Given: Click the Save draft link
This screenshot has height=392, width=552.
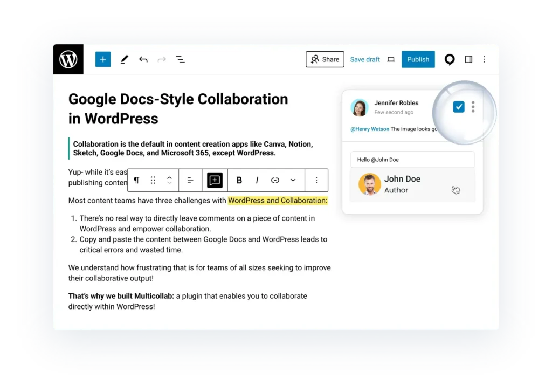Looking at the screenshot, I should point(365,59).
